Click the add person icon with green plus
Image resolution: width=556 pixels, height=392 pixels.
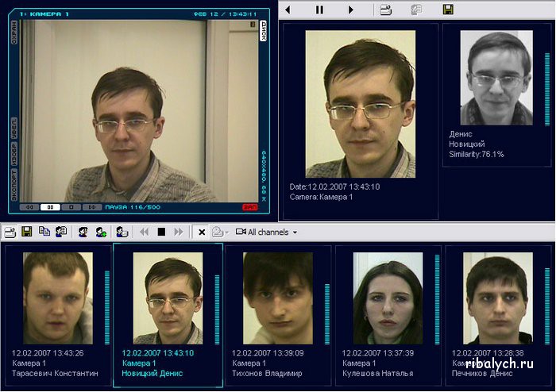(101, 232)
